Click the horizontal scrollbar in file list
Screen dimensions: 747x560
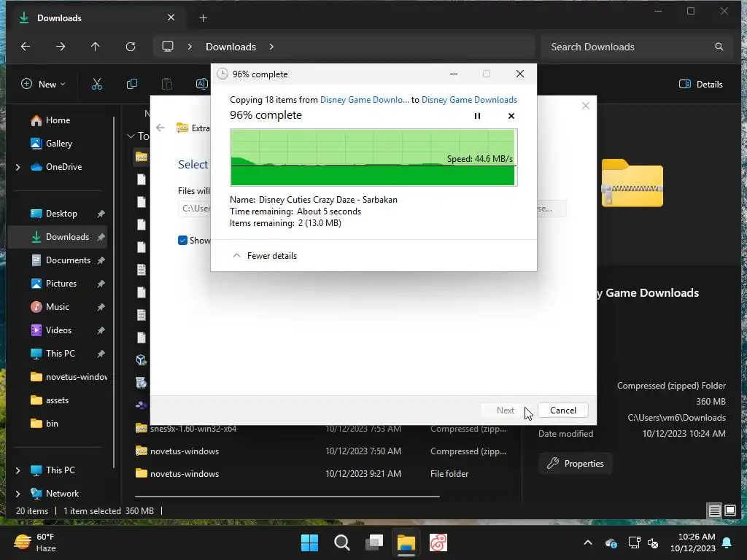click(287, 496)
